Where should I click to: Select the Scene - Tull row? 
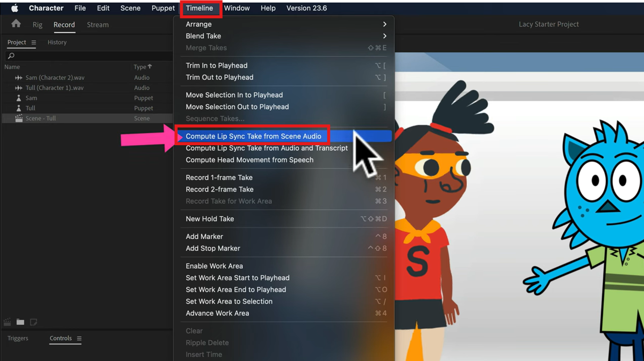pyautogui.click(x=87, y=118)
